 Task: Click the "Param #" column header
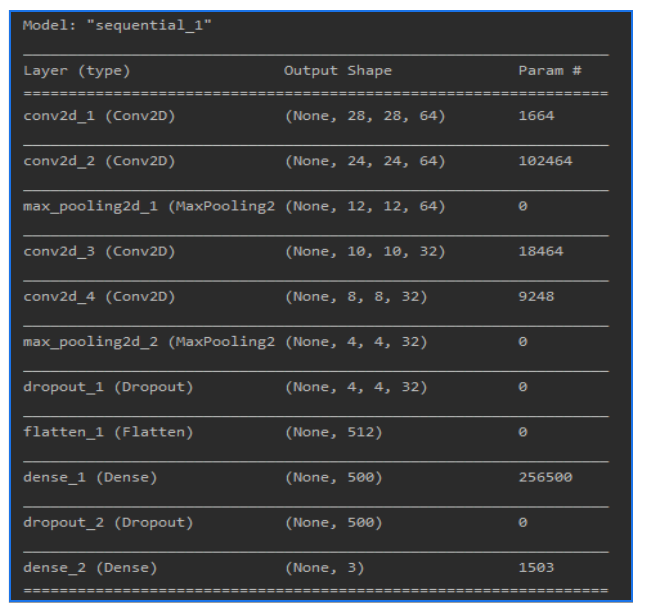(549, 71)
